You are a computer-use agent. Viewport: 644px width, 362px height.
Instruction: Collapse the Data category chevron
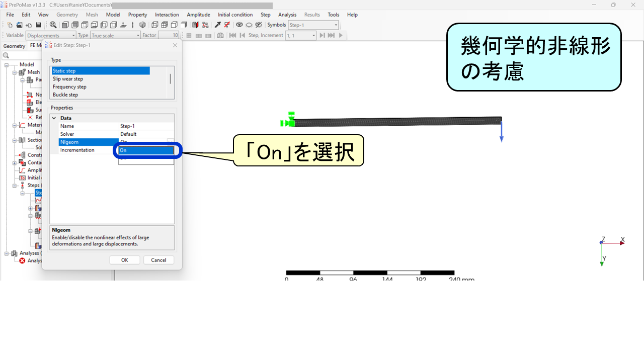click(54, 118)
